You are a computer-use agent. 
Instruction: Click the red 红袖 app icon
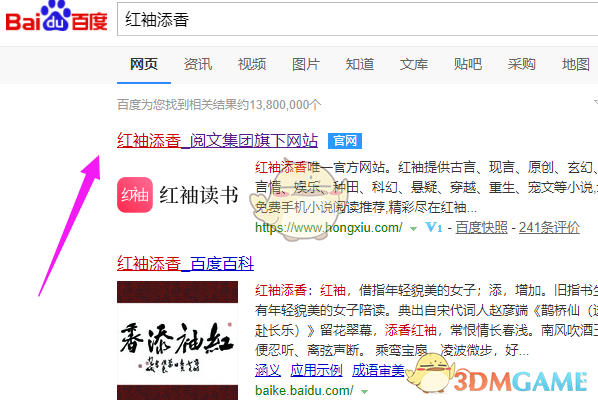click(x=135, y=195)
